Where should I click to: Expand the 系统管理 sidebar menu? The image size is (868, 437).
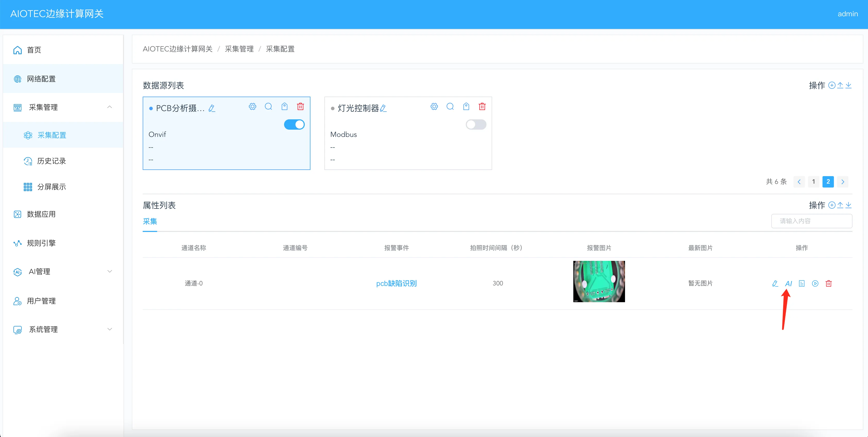pyautogui.click(x=110, y=329)
